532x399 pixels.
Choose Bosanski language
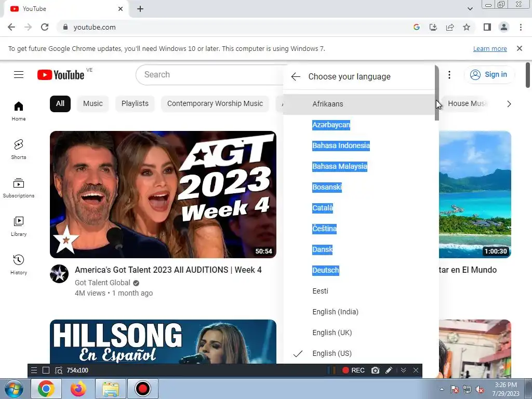(x=359, y=187)
